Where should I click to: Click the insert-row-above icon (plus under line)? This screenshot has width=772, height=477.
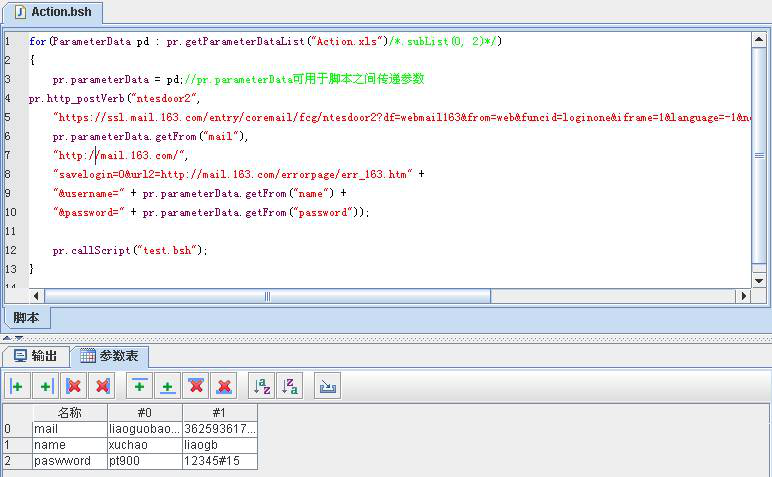[140, 386]
